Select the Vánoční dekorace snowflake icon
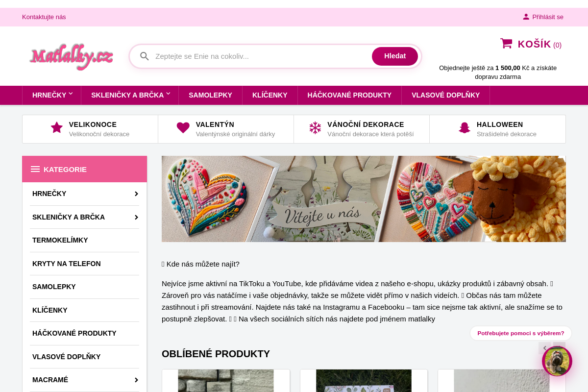The width and height of the screenshot is (588, 392). tap(315, 128)
